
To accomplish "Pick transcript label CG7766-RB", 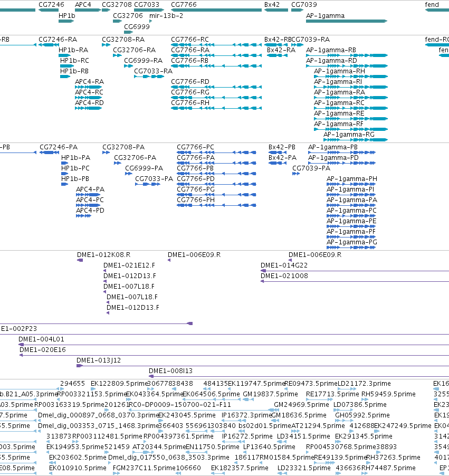I will point(189,60).
